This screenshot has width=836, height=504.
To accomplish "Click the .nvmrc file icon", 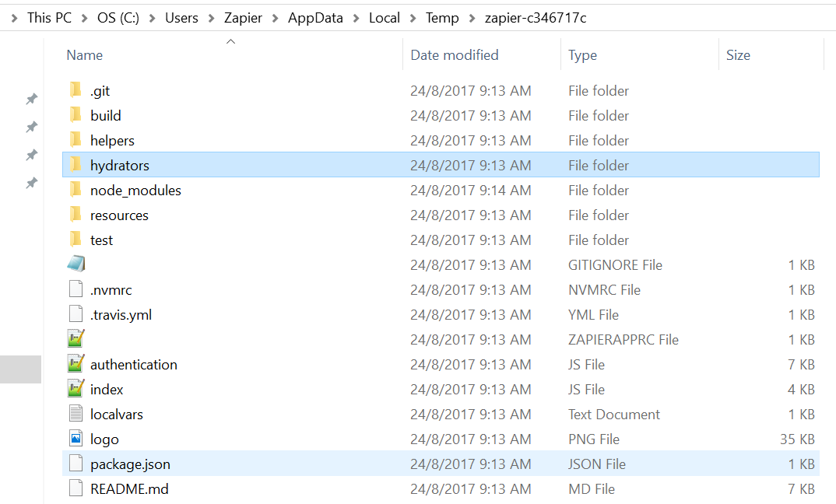I will [x=76, y=289].
